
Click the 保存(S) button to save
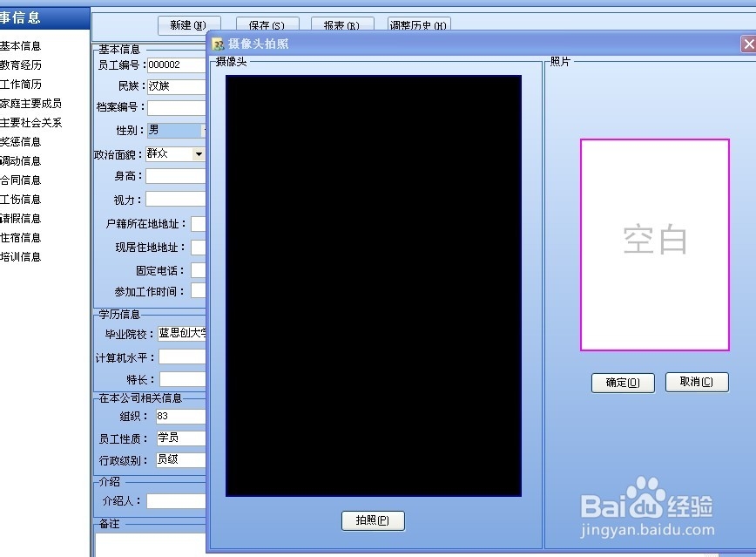point(267,25)
